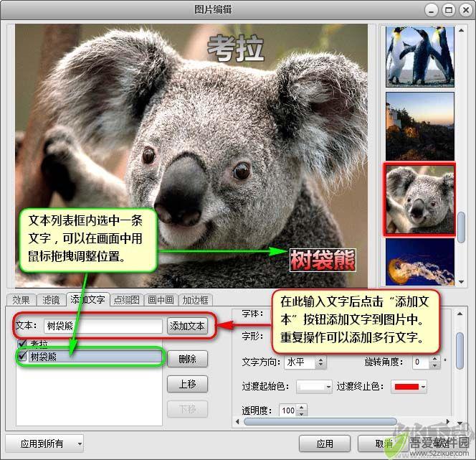The width and height of the screenshot is (476, 460).
Task: Click the 添加文本 button
Action: (187, 326)
